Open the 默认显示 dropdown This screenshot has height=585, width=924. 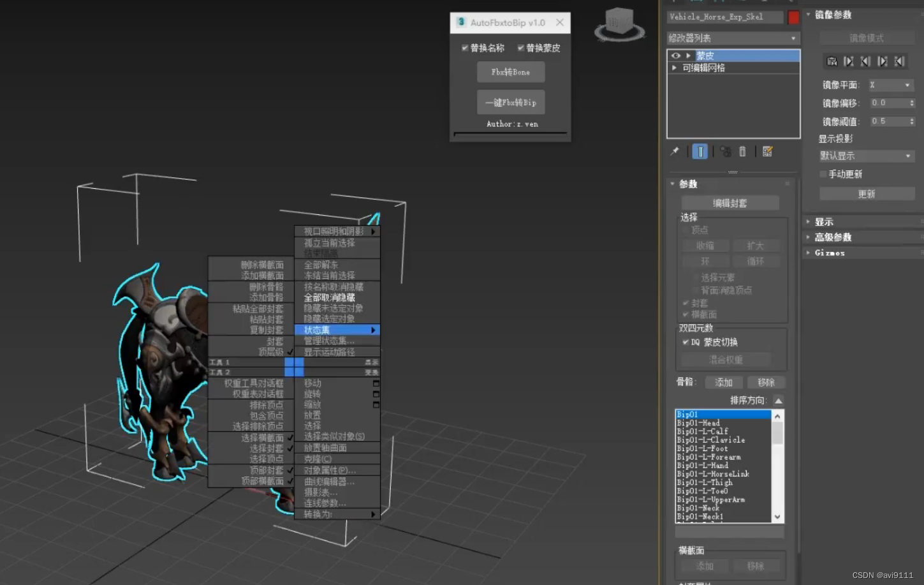tap(867, 156)
